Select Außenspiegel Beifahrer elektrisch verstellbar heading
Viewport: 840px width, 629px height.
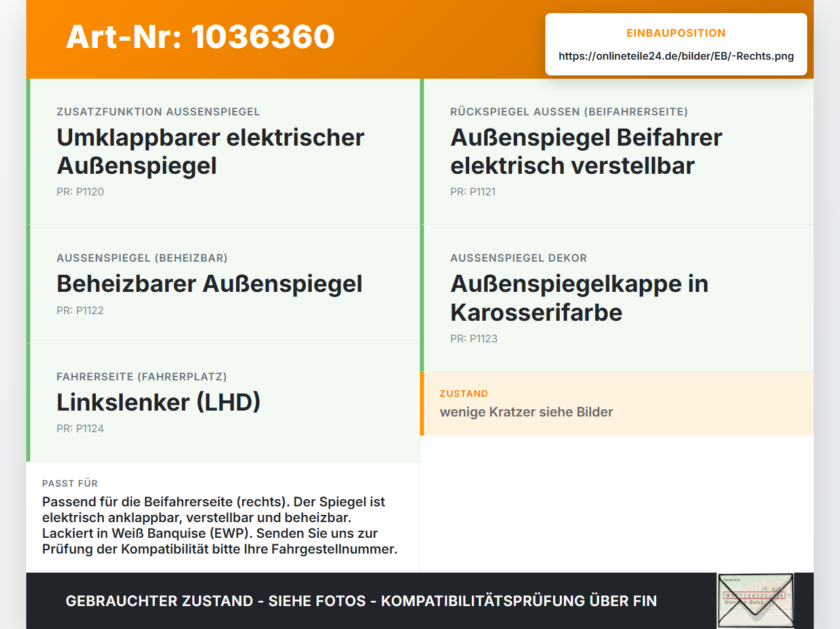click(x=586, y=152)
